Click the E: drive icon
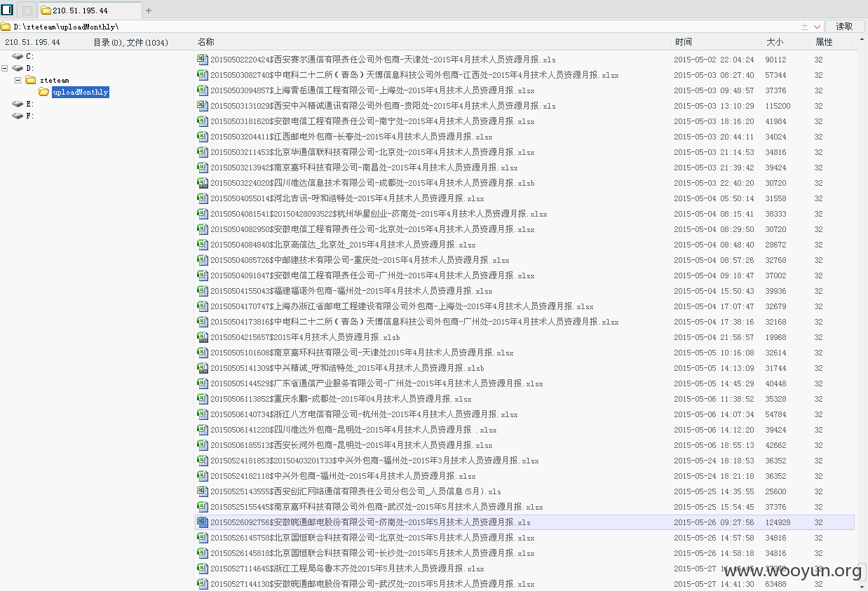Image resolution: width=868 pixels, height=591 pixels. (18, 104)
